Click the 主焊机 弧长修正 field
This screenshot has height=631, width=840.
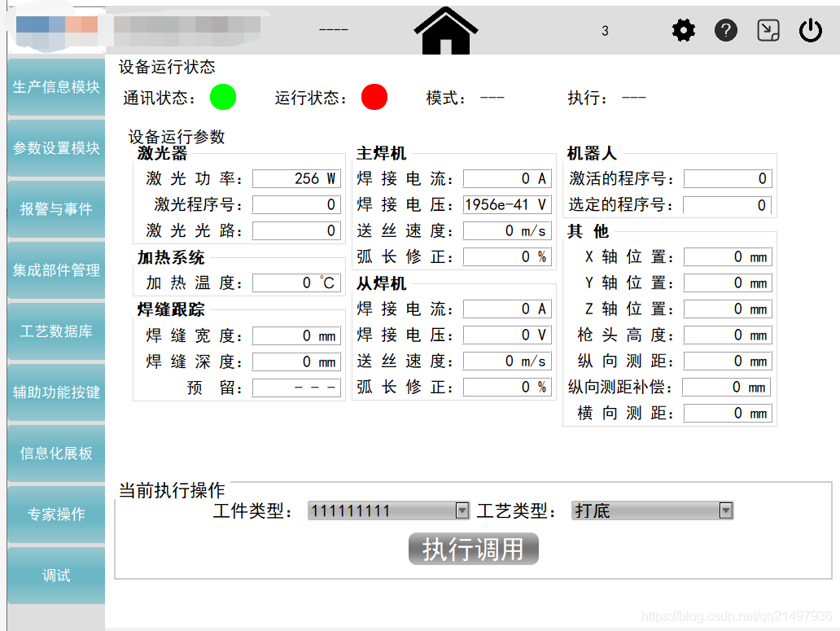coord(507,256)
